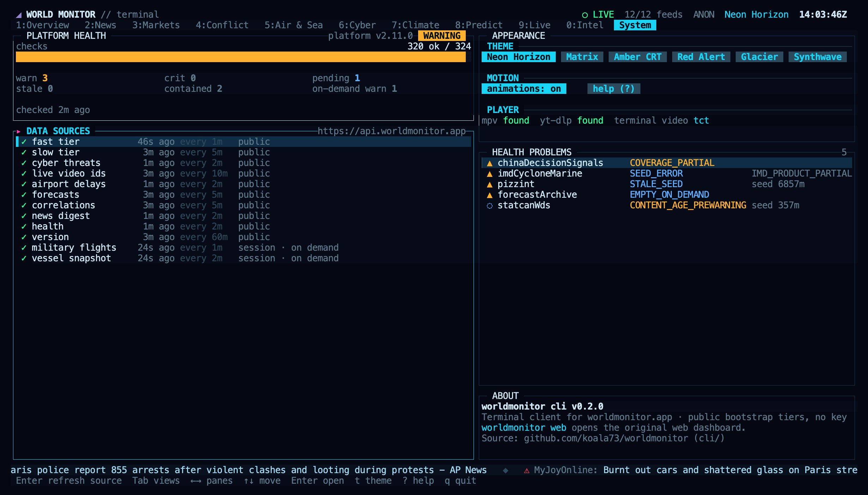Select the Synthwave theme

click(818, 57)
